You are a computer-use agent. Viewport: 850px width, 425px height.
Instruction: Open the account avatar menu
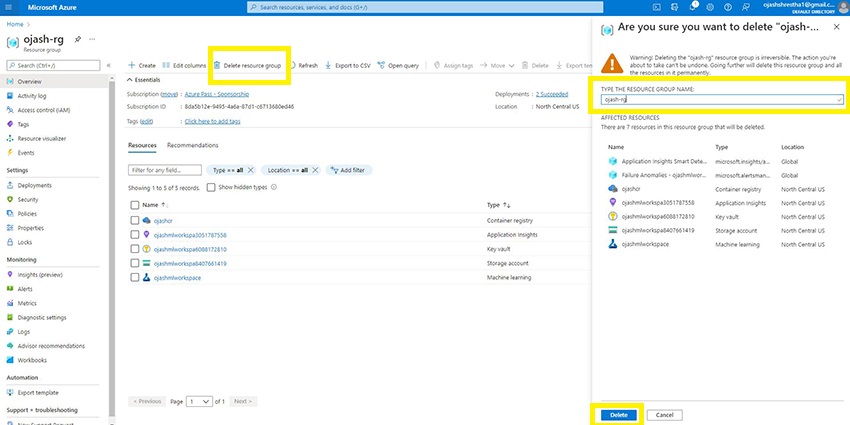coord(842,7)
